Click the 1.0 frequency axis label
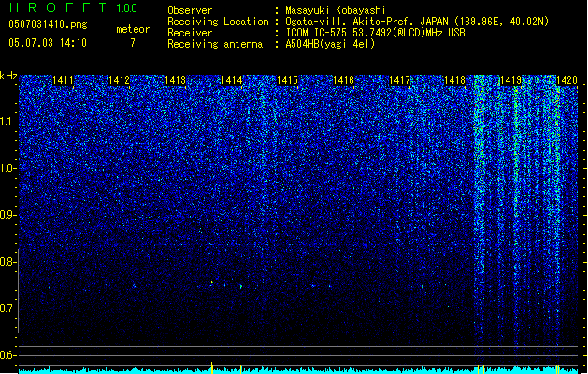The image size is (588, 374). click(x=8, y=168)
